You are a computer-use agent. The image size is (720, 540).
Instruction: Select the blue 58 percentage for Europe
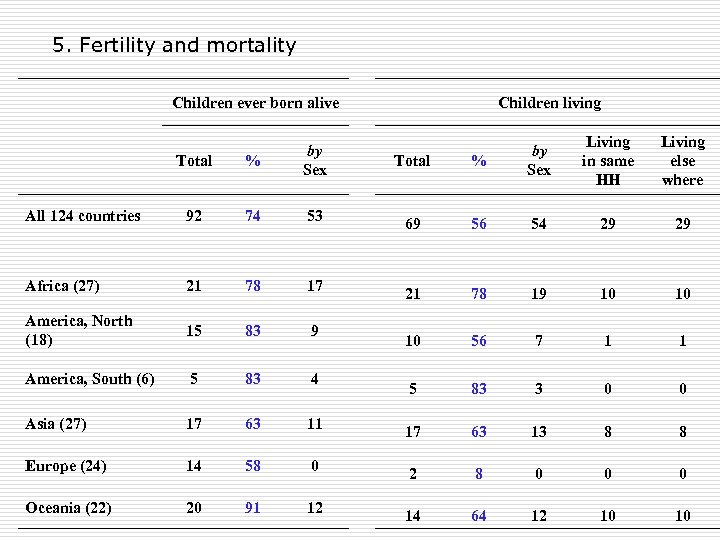(x=253, y=465)
